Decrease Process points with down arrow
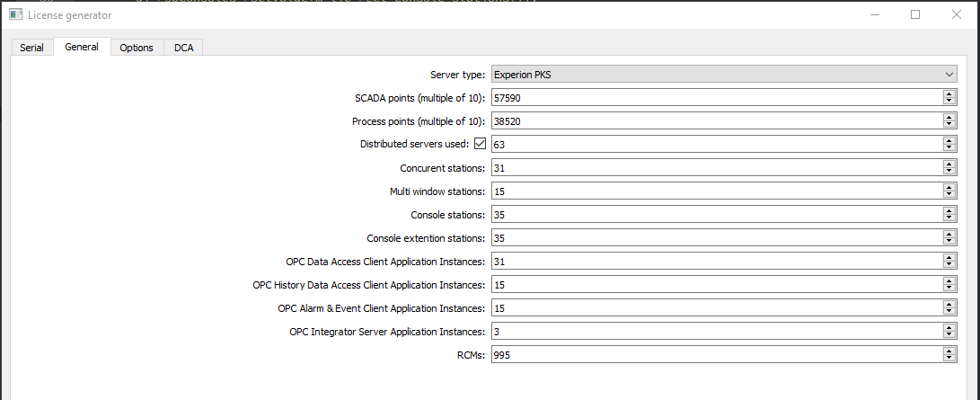Viewport: 980px width, 400px height. pos(949,125)
